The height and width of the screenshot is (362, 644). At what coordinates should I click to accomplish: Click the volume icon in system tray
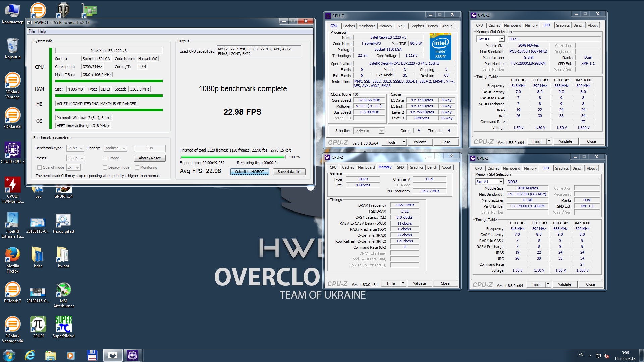pyautogui.click(x=606, y=356)
